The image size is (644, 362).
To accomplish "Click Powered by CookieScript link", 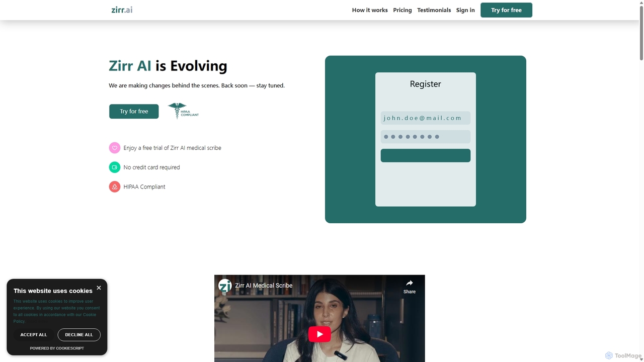I will (57, 348).
